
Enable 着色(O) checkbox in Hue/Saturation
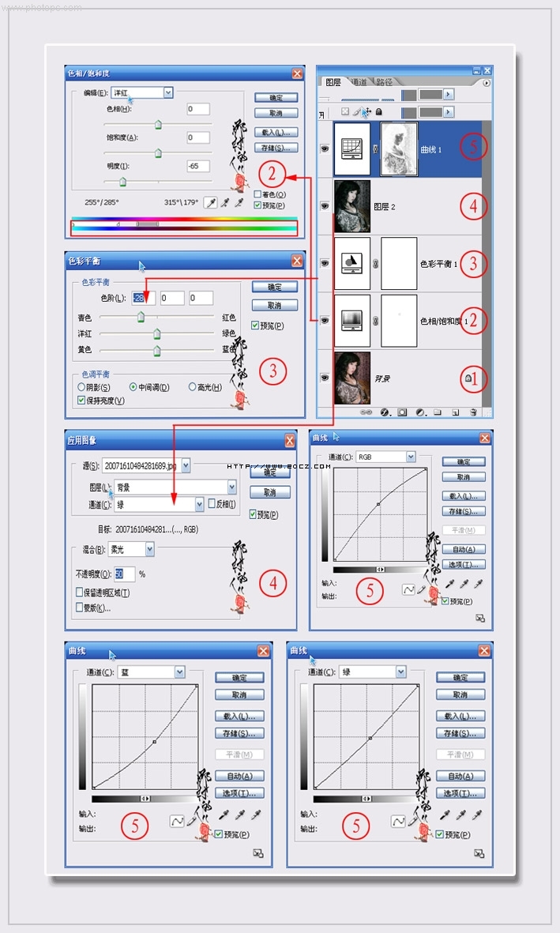click(x=257, y=194)
